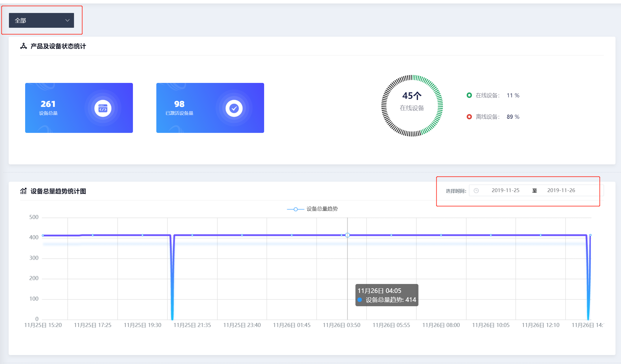The height and width of the screenshot is (364, 621).
Task: Click the checkmark icon on 已激活设备量 card
Action: click(x=234, y=108)
